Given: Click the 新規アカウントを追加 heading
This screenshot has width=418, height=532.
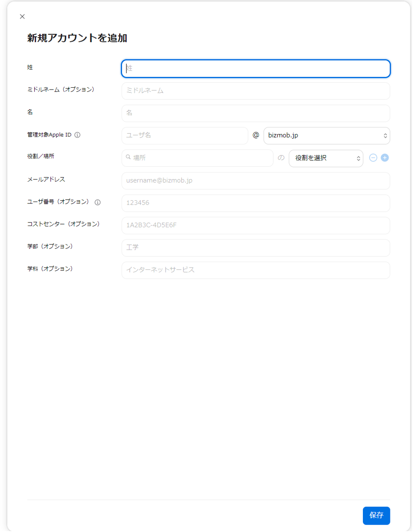Looking at the screenshot, I should point(77,38).
